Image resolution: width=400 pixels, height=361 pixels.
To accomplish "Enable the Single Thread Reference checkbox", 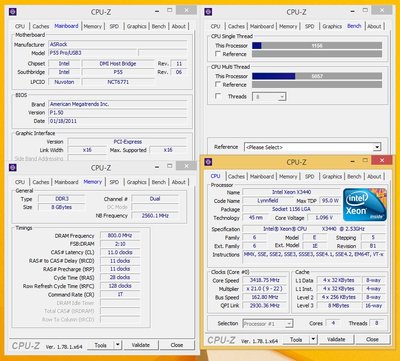I will click(218, 54).
